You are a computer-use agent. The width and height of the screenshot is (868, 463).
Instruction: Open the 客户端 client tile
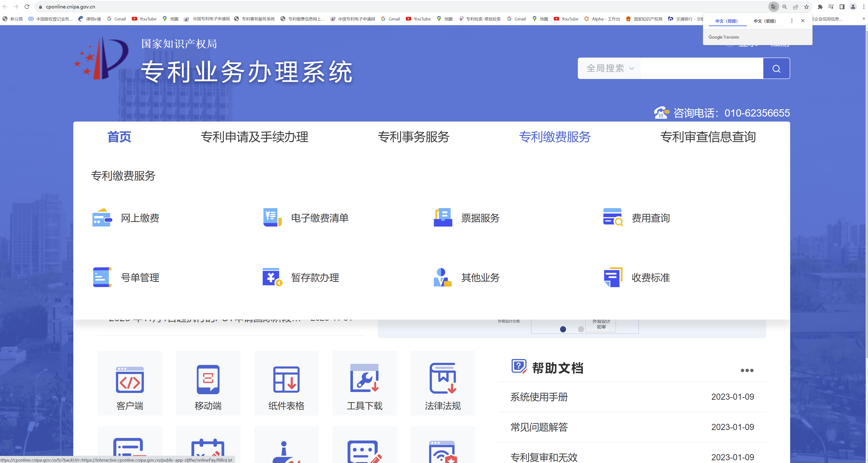tap(130, 383)
